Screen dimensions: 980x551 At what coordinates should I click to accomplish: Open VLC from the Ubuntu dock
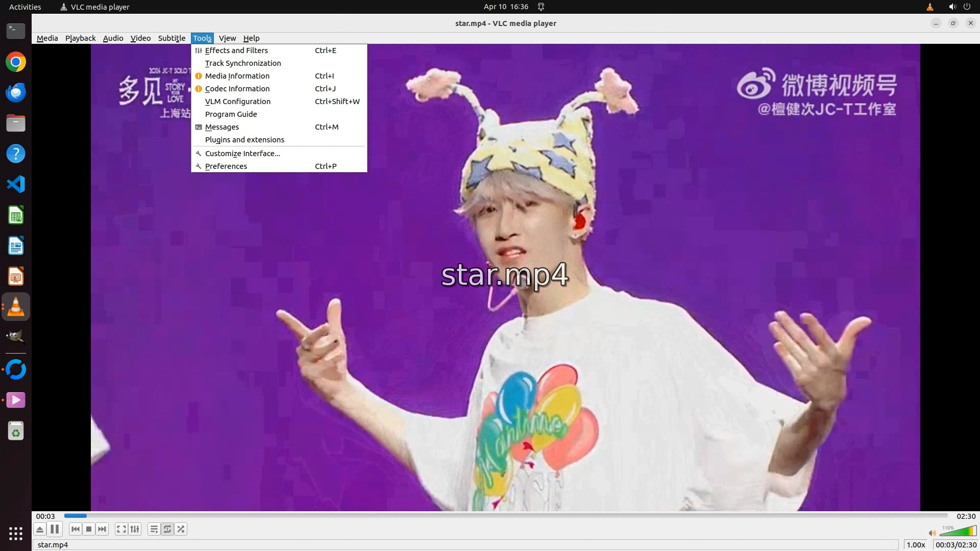coord(16,307)
